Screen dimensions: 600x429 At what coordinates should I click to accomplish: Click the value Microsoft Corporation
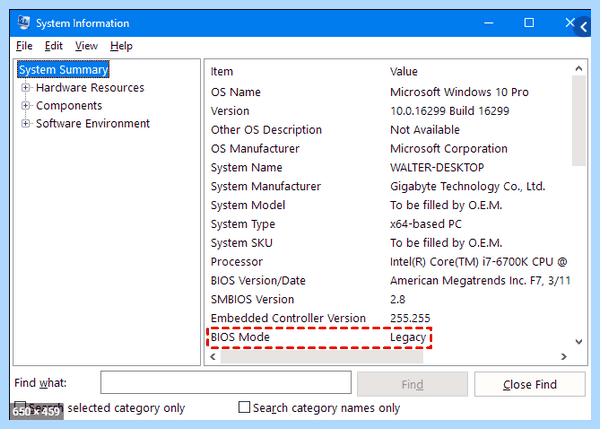coord(449,148)
